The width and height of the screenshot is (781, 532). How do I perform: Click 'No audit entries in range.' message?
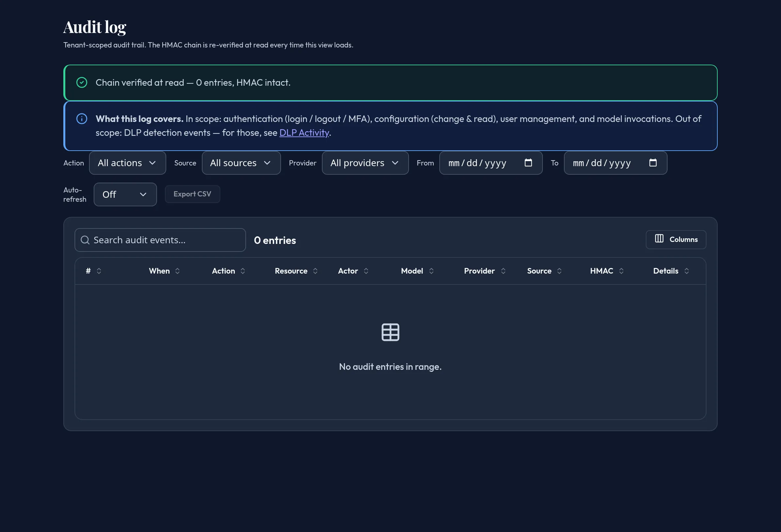[390, 367]
